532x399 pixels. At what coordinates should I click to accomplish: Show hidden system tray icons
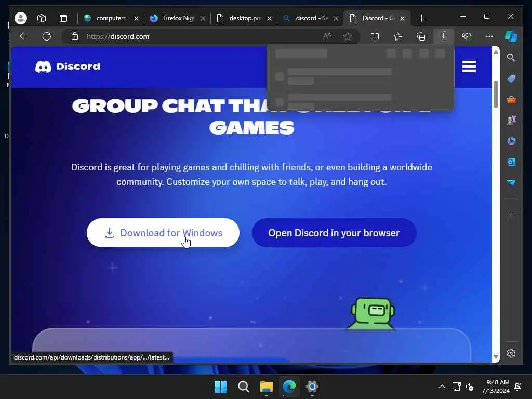coord(442,387)
